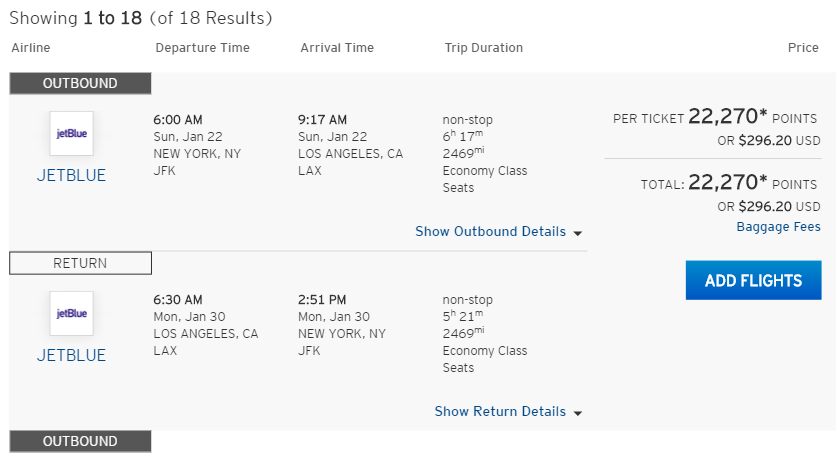This screenshot has height=460, width=838.
Task: Sort by Trip Duration column header
Action: tap(484, 48)
